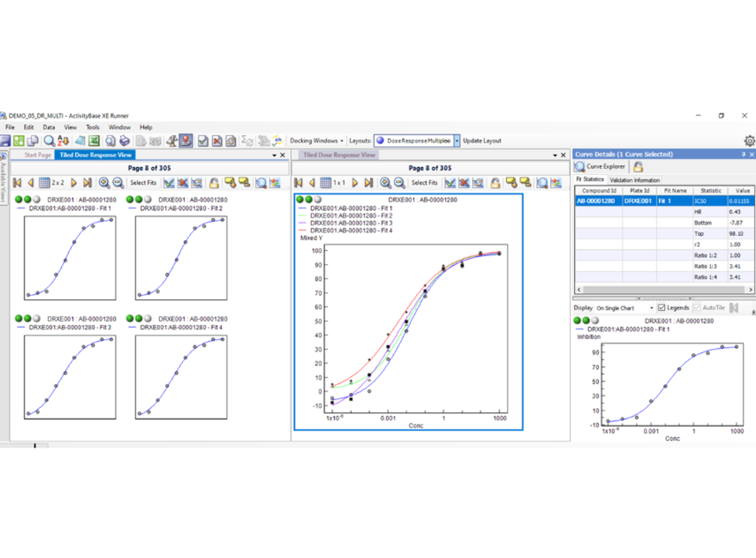Click the reject red X icon in main toolbar
This screenshot has height=558, width=756.
point(217,141)
